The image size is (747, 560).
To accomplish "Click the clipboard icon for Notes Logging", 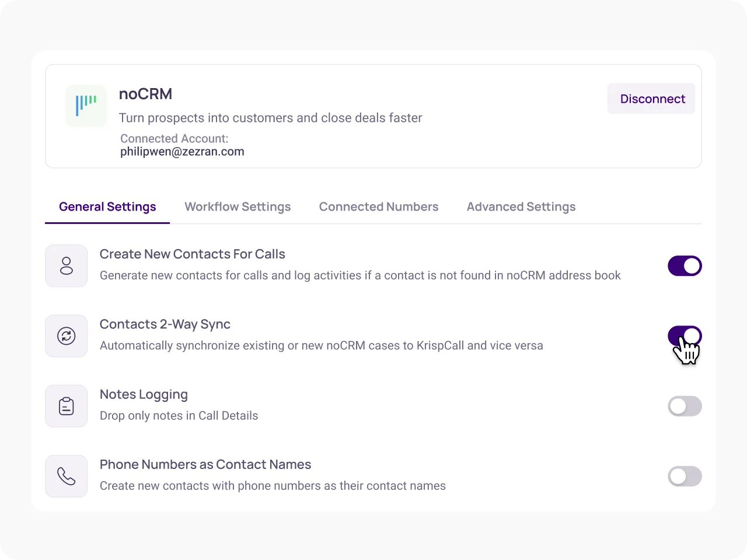I will pos(67,406).
